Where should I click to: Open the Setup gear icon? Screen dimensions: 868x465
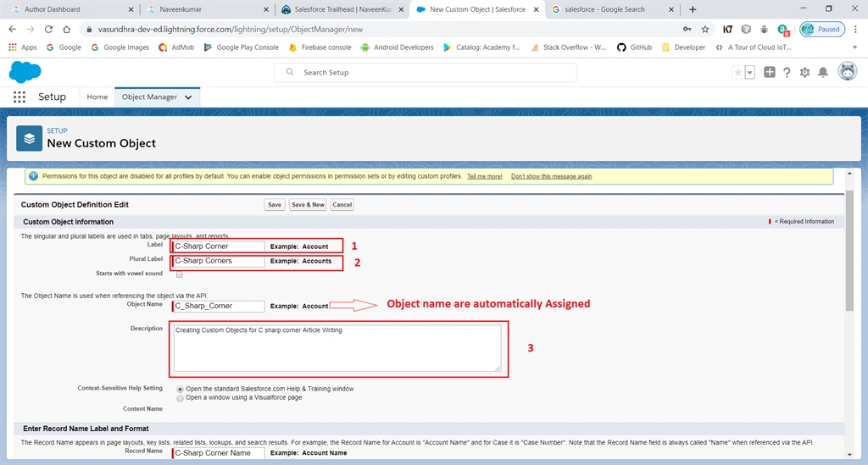tap(805, 73)
